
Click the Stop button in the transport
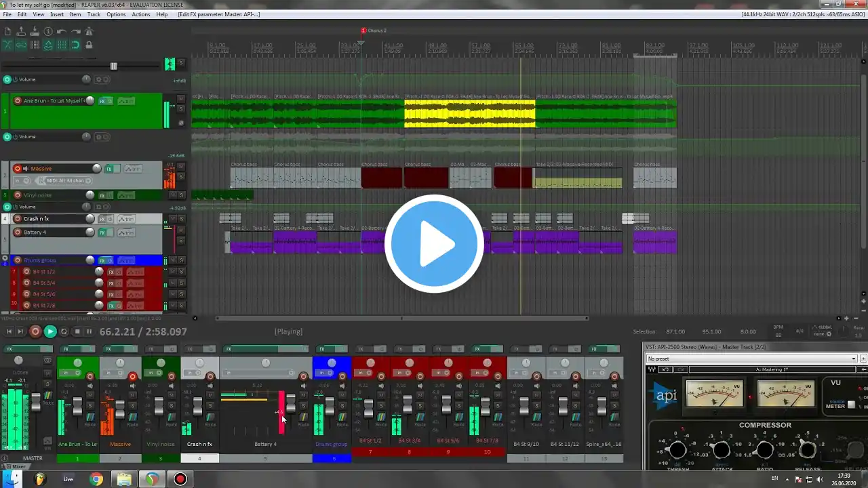[x=77, y=331]
